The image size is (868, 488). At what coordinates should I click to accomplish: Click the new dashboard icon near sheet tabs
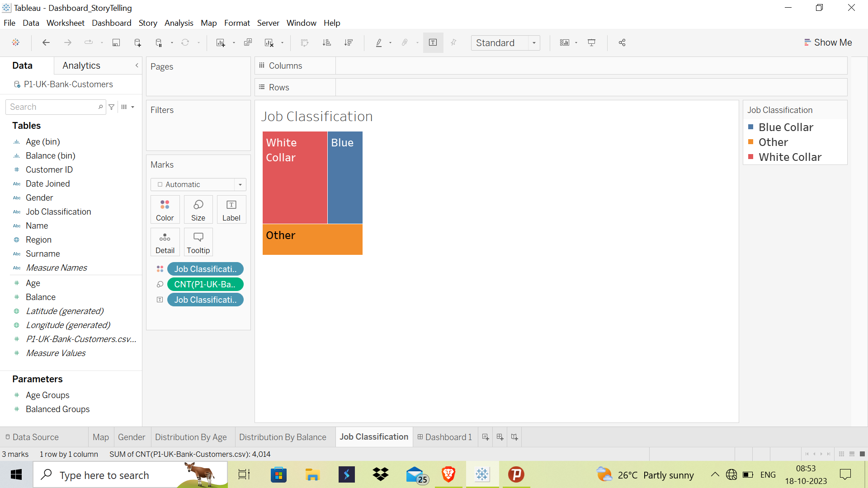pos(500,437)
